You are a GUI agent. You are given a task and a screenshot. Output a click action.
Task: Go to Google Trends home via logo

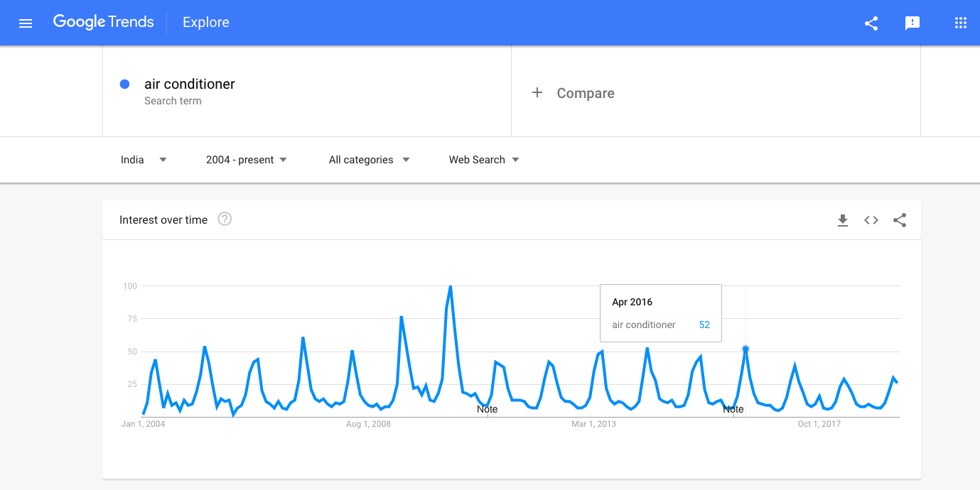point(103,22)
